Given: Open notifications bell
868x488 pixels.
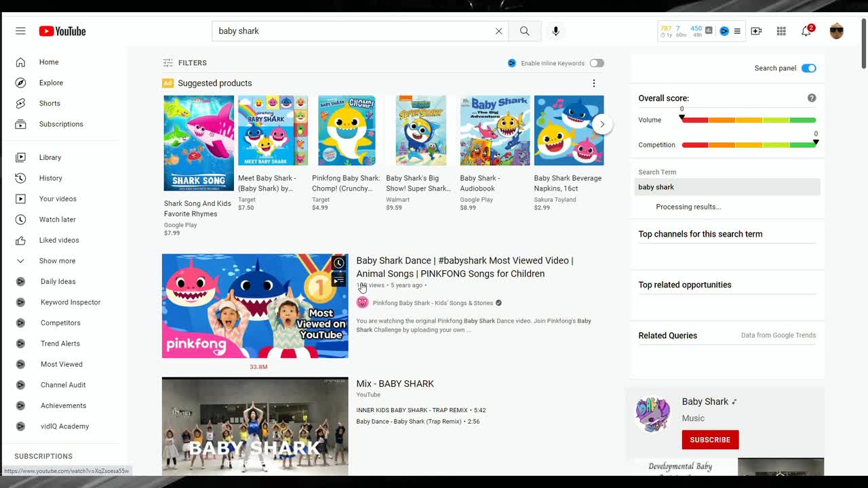Looking at the screenshot, I should (x=806, y=31).
